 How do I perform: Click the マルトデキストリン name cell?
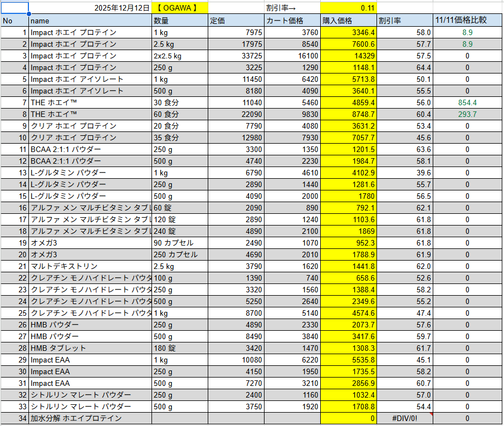pos(90,266)
